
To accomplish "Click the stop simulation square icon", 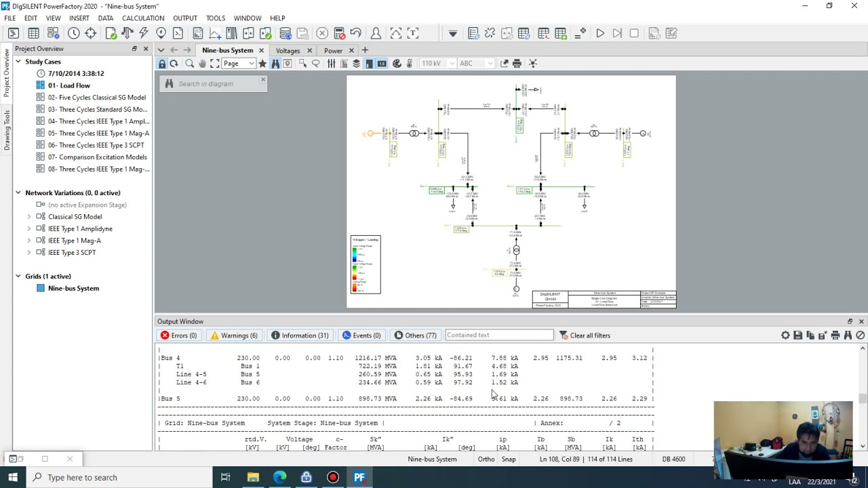I will coord(634,33).
